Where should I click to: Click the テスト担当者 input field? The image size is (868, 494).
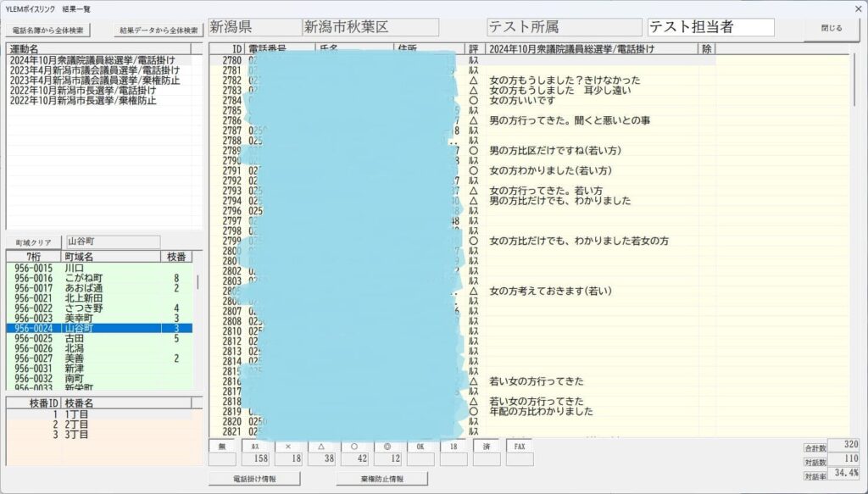[710, 27]
